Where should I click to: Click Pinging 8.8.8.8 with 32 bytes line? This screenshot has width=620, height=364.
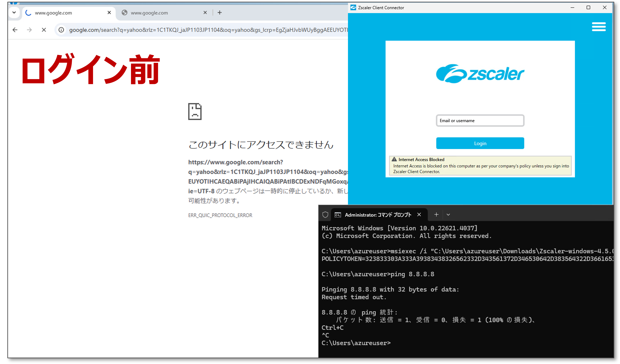(390, 290)
